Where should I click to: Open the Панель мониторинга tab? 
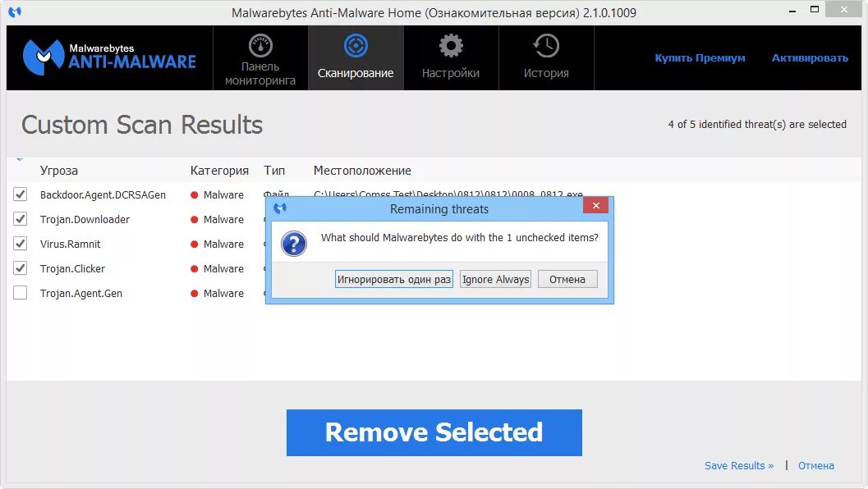[x=260, y=57]
